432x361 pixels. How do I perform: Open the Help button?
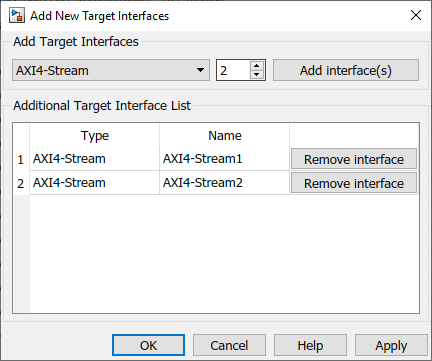310,345
